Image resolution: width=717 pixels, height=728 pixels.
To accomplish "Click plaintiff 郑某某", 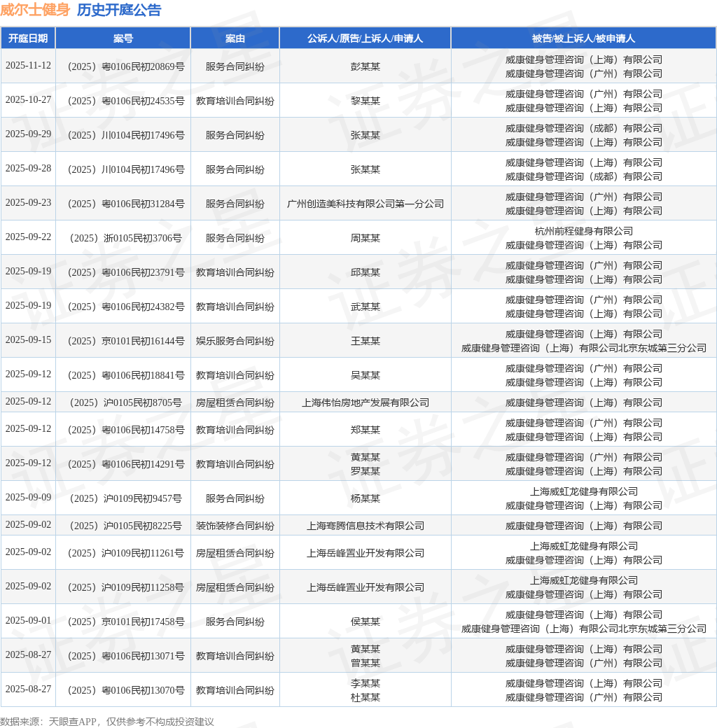I will pos(366,430).
